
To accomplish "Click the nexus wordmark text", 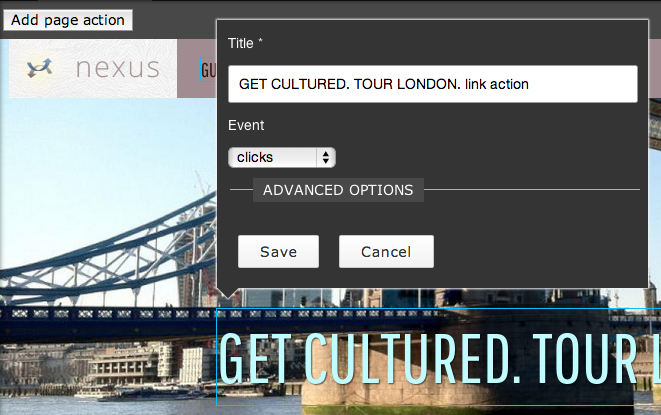I will [118, 68].
